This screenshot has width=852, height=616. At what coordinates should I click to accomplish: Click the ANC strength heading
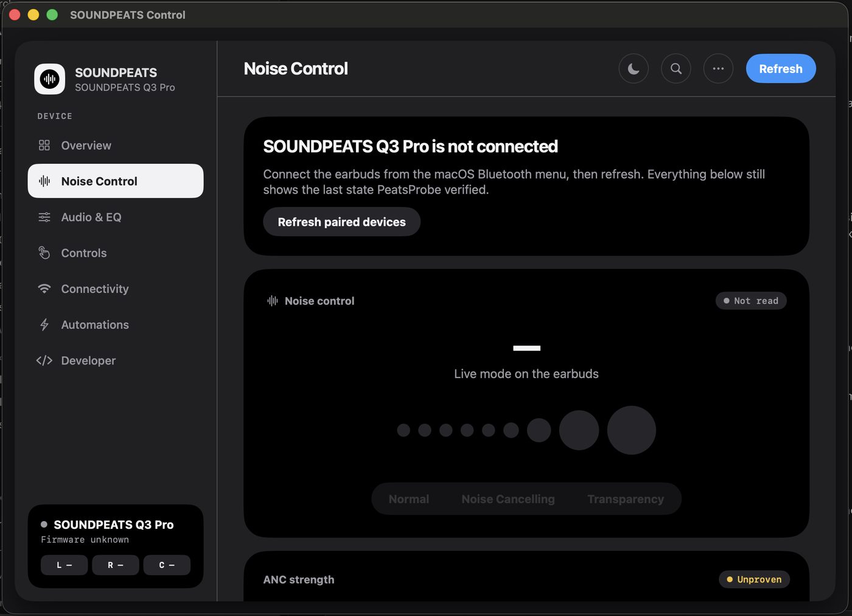(299, 579)
